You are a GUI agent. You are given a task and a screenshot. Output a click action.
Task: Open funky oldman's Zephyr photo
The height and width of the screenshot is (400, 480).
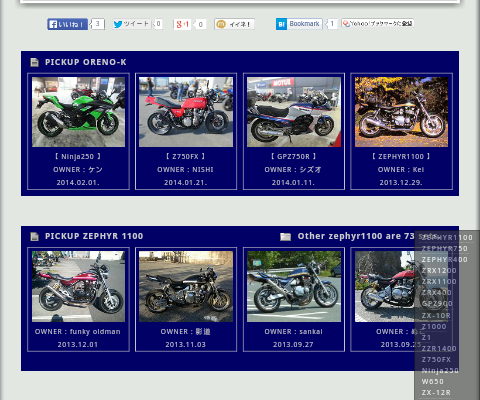click(78, 287)
